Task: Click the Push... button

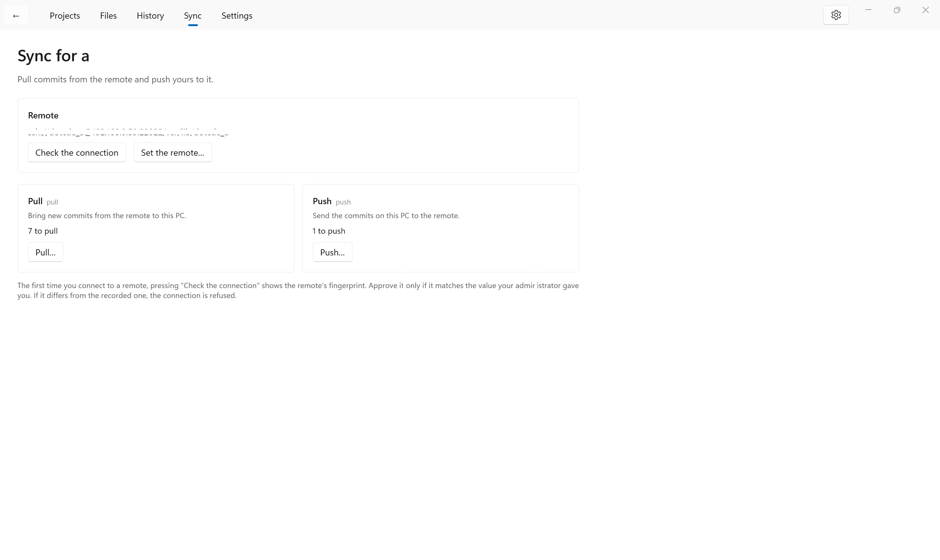Action: (333, 252)
